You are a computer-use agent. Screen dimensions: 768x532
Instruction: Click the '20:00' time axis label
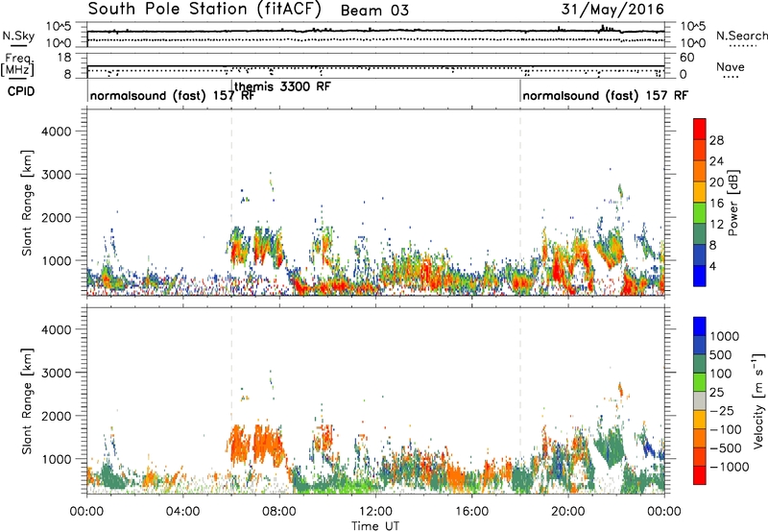coord(567,512)
